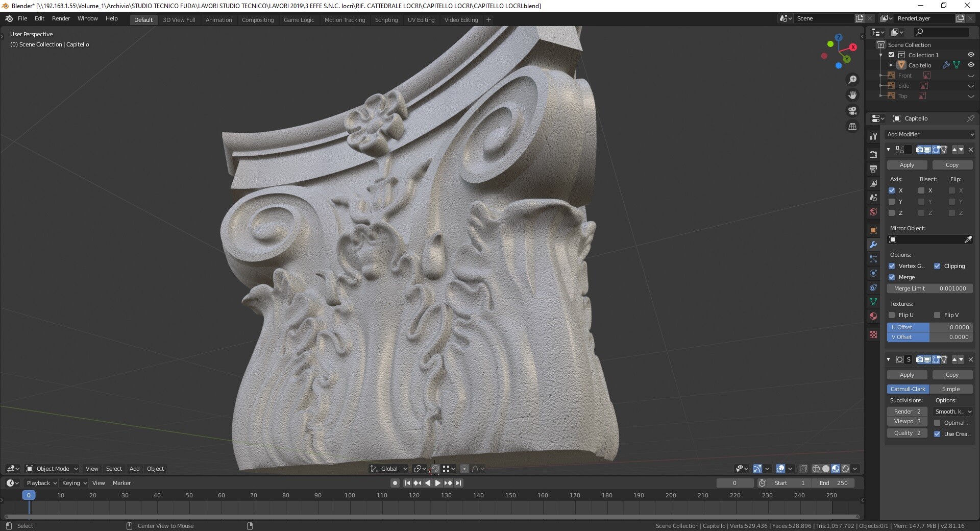Screen dimensions: 980x531
Task: Apply the Subdivision Surface modifier
Action: (x=906, y=375)
